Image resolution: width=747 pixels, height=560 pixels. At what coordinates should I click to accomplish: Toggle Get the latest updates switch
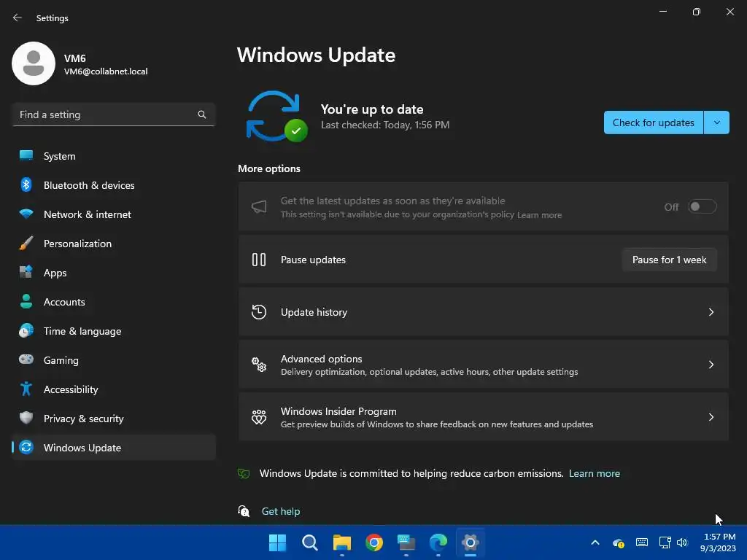click(703, 206)
